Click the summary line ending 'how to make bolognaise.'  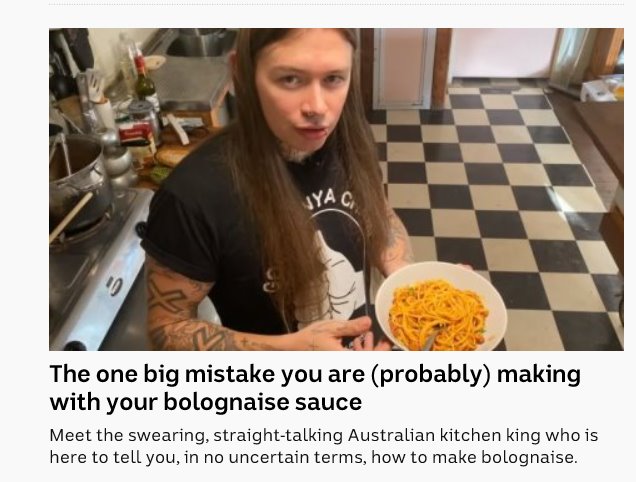point(313,457)
